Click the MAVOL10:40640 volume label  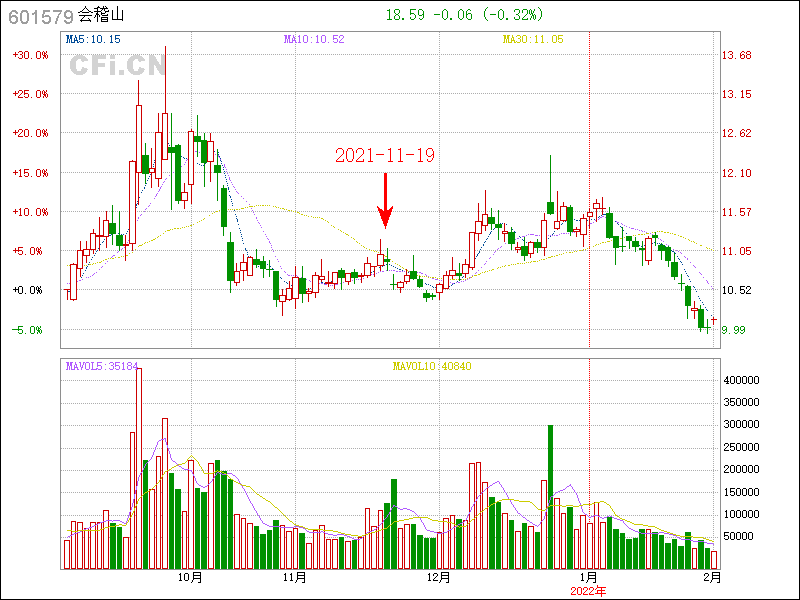click(x=432, y=366)
